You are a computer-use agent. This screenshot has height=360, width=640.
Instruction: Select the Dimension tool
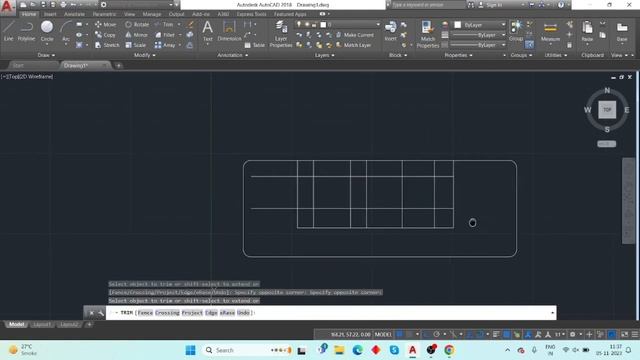(x=229, y=31)
